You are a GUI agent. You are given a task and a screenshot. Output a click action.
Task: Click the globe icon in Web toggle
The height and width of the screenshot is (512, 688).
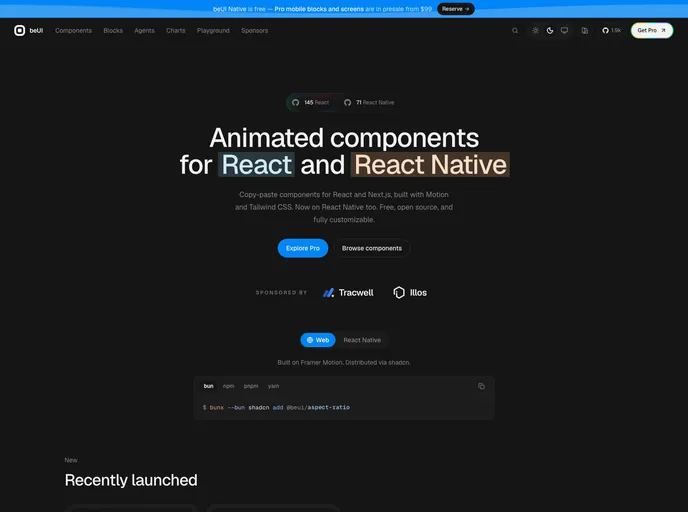[x=310, y=340]
